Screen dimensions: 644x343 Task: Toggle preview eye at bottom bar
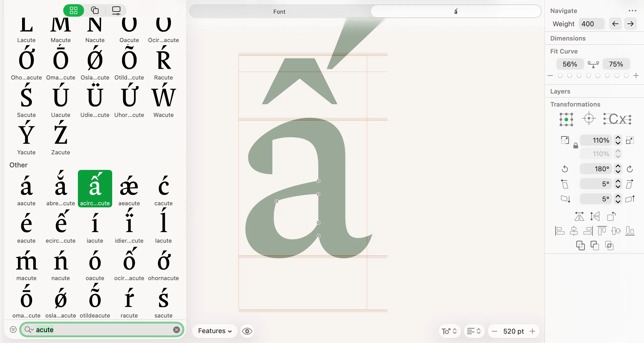pos(247,331)
